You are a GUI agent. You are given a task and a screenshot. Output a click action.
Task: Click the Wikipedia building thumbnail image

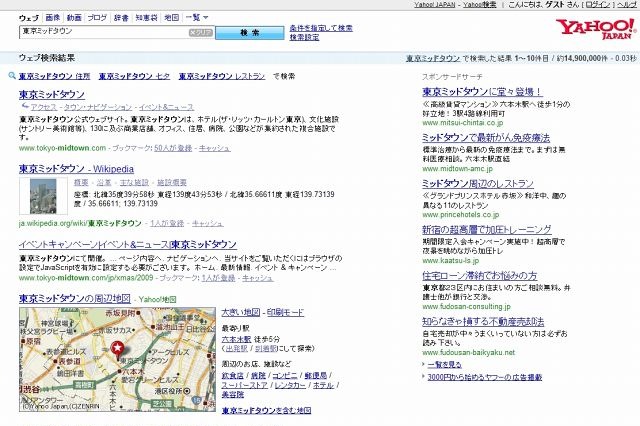pyautogui.click(x=43, y=196)
